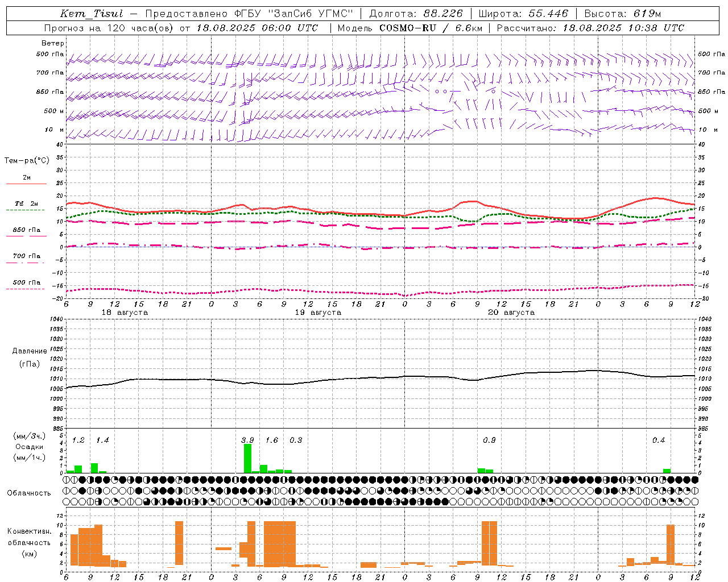Click the '(мм/1ч.)' precipitation unit label

click(30, 458)
